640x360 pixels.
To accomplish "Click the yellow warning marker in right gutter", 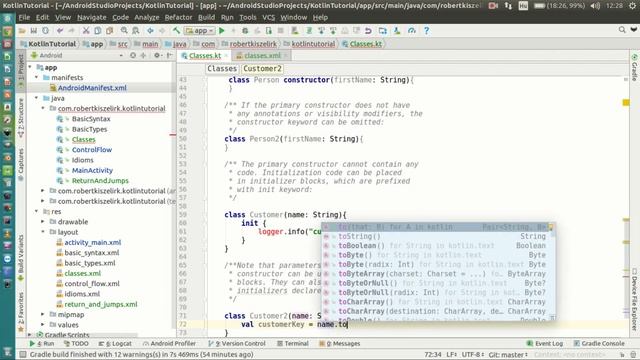I will tap(626, 102).
